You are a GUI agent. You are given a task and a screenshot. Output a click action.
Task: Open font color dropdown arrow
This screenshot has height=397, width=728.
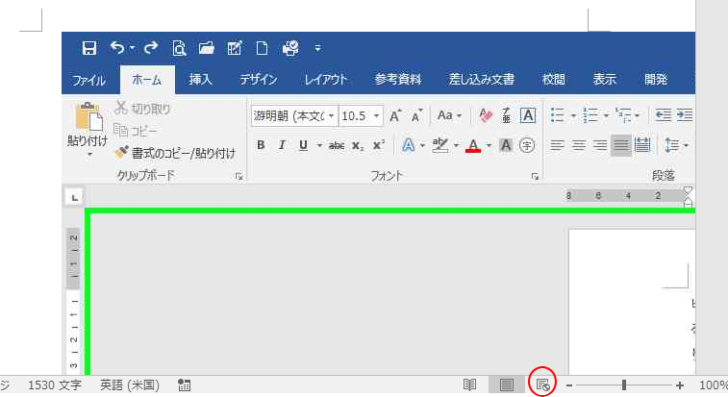point(489,146)
